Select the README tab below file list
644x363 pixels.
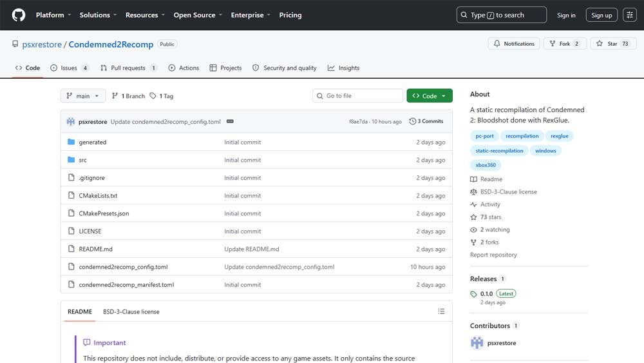pyautogui.click(x=80, y=311)
